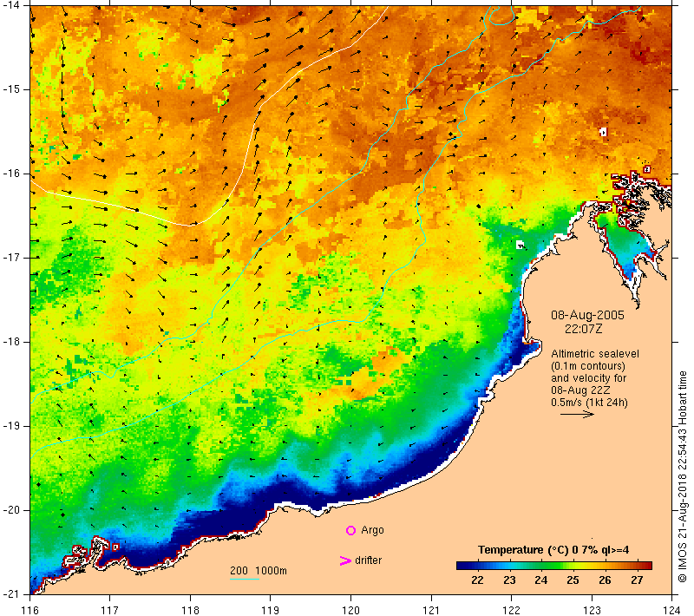Viewport: 694px width, 616px height.
Task: Click the '124' longitude axis label
Action: (x=671, y=610)
